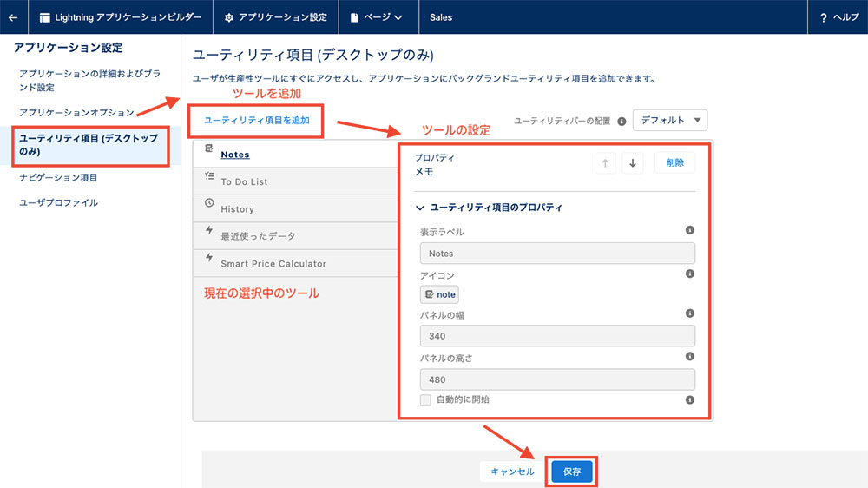
Task: Select To Do List utility item
Action: pos(296,181)
